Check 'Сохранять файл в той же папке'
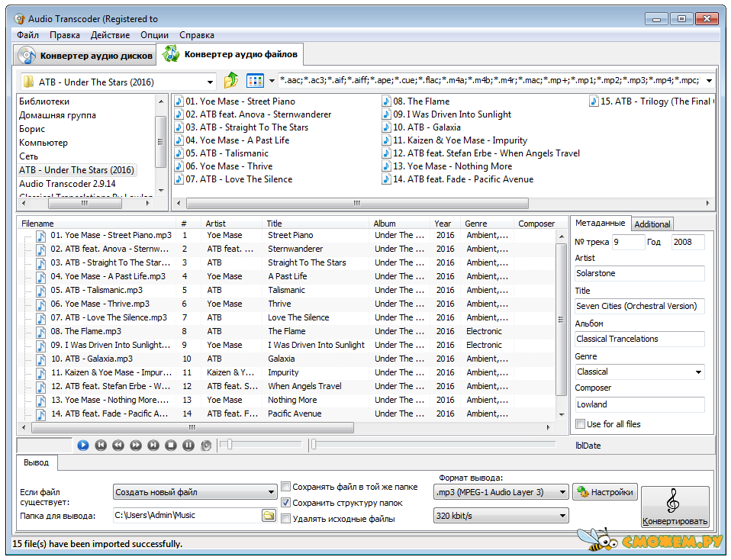731x560 pixels. pyautogui.click(x=286, y=487)
